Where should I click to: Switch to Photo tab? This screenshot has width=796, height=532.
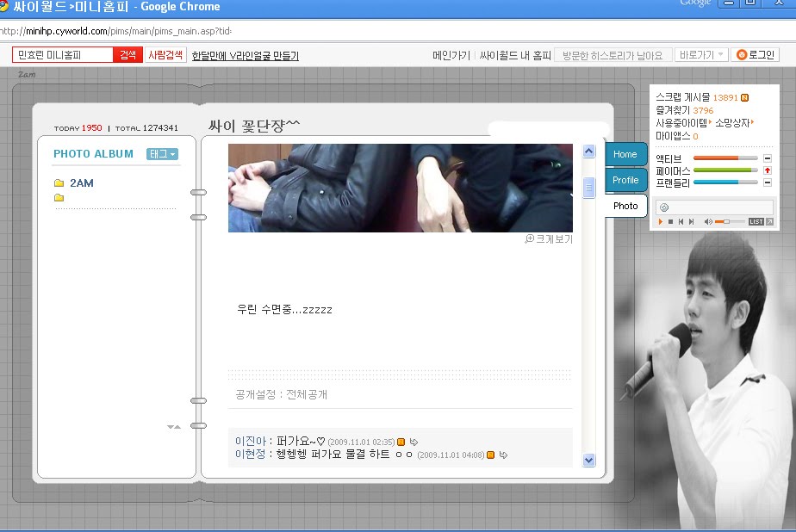(x=625, y=206)
